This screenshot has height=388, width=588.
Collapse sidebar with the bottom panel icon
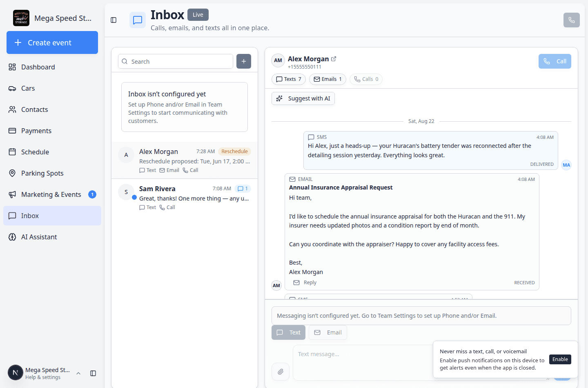[x=93, y=373]
